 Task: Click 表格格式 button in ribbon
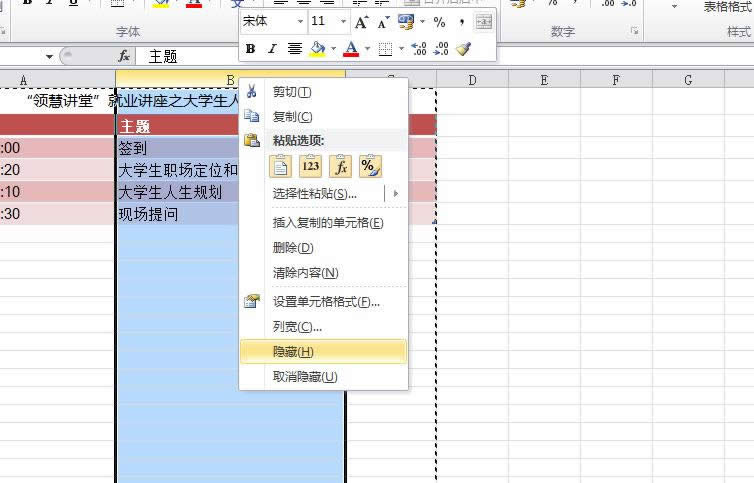727,7
